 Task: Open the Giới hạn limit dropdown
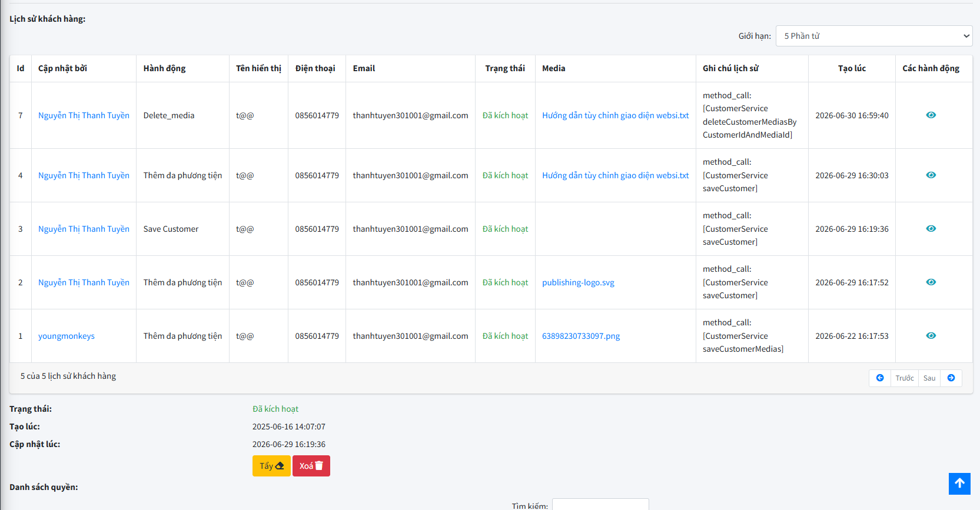pos(874,36)
